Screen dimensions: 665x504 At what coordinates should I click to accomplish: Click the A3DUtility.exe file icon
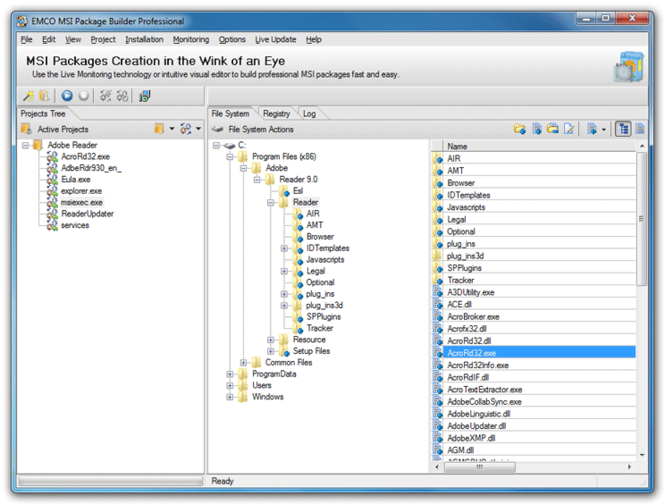pyautogui.click(x=437, y=292)
